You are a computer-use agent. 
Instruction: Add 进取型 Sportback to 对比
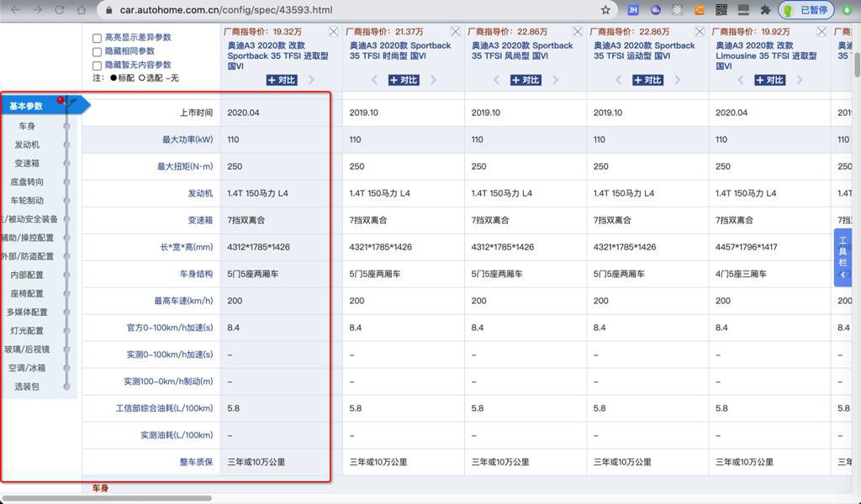282,80
